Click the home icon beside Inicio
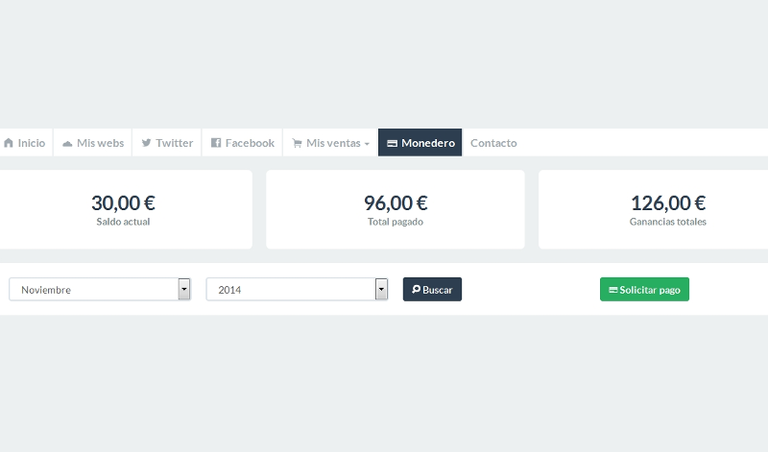 tap(8, 143)
